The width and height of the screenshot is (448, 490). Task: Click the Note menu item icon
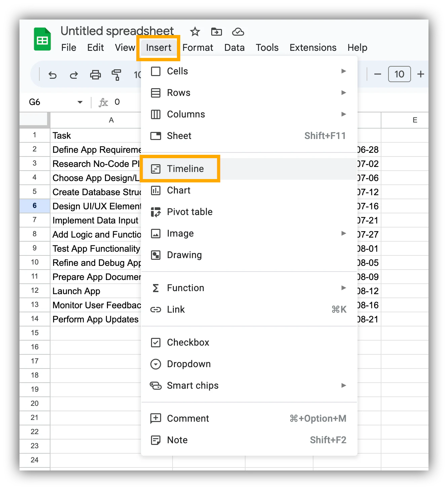click(156, 440)
